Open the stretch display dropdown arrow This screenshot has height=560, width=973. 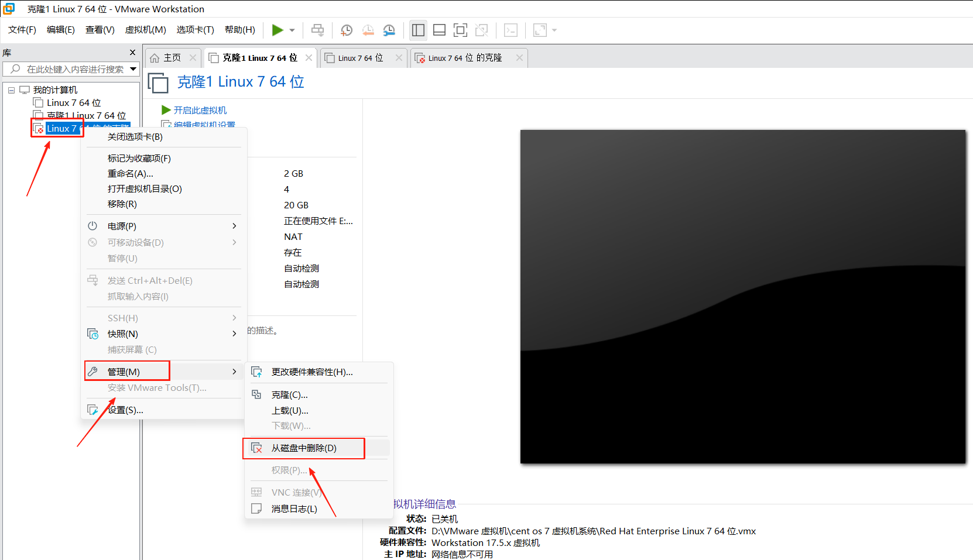(x=554, y=30)
